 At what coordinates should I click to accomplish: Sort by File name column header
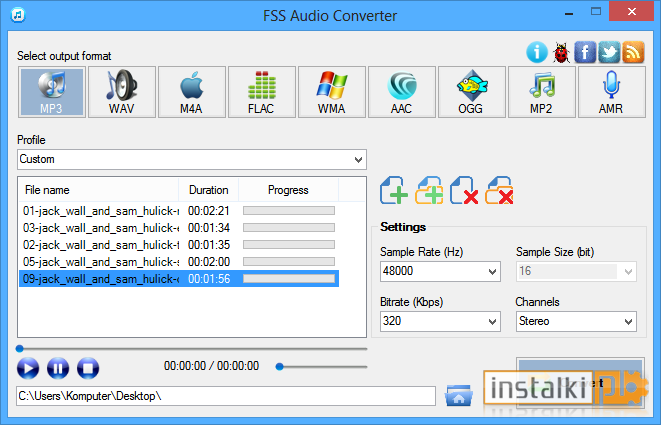coord(99,190)
